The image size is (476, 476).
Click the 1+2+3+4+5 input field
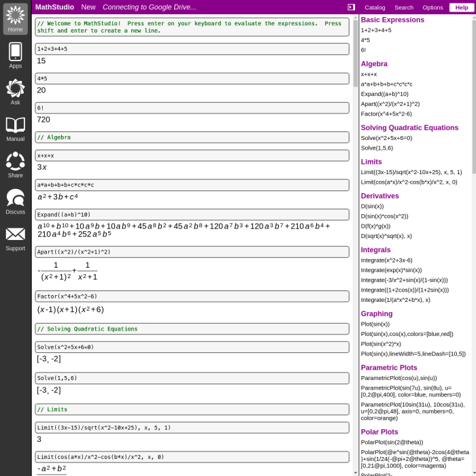click(x=192, y=49)
